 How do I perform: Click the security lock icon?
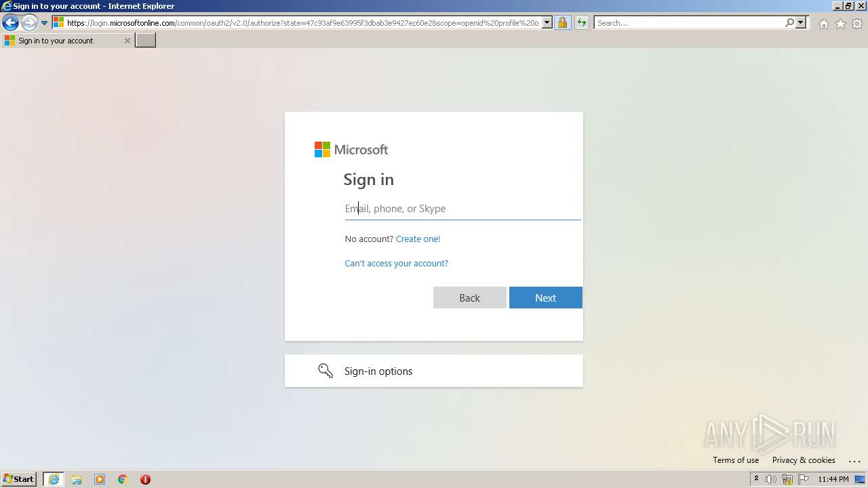(x=562, y=23)
